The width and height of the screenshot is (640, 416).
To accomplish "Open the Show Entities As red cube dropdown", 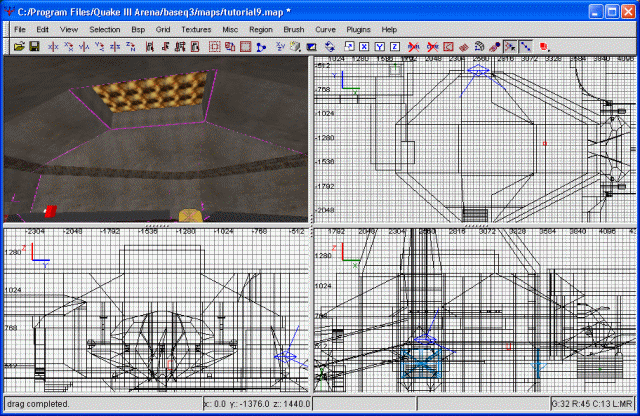I will (544, 47).
